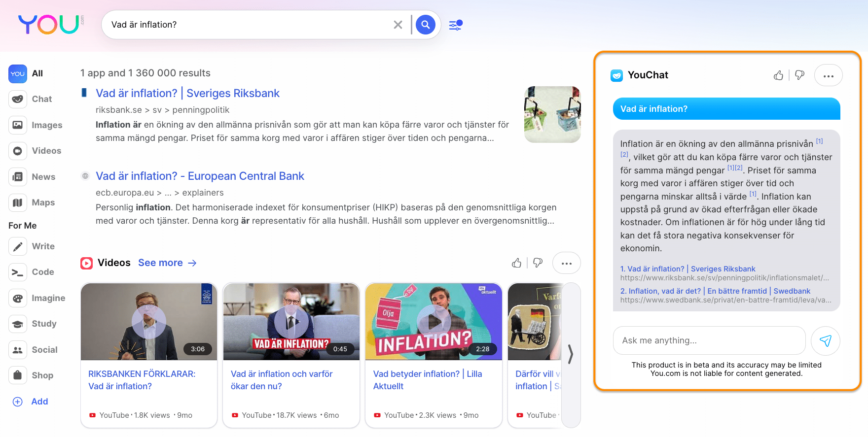This screenshot has width=868, height=437.
Task: Open the Write app
Action: point(32,246)
